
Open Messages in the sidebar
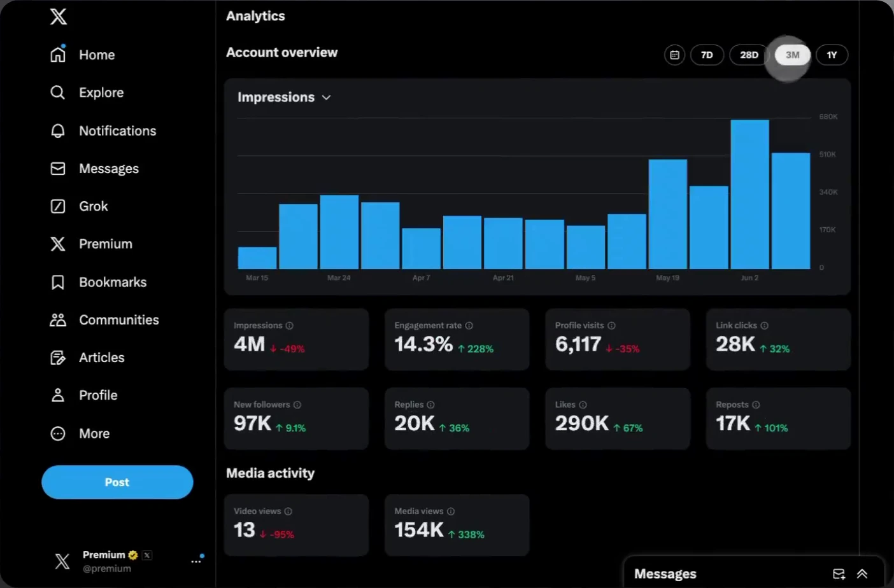[x=94, y=169]
